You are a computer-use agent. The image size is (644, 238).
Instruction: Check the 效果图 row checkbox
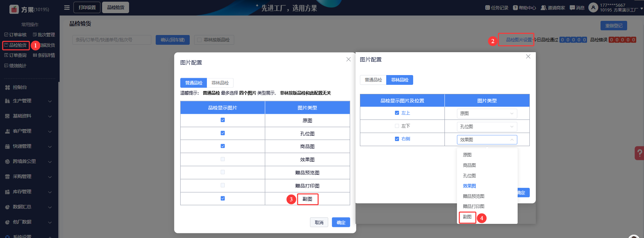[223, 159]
